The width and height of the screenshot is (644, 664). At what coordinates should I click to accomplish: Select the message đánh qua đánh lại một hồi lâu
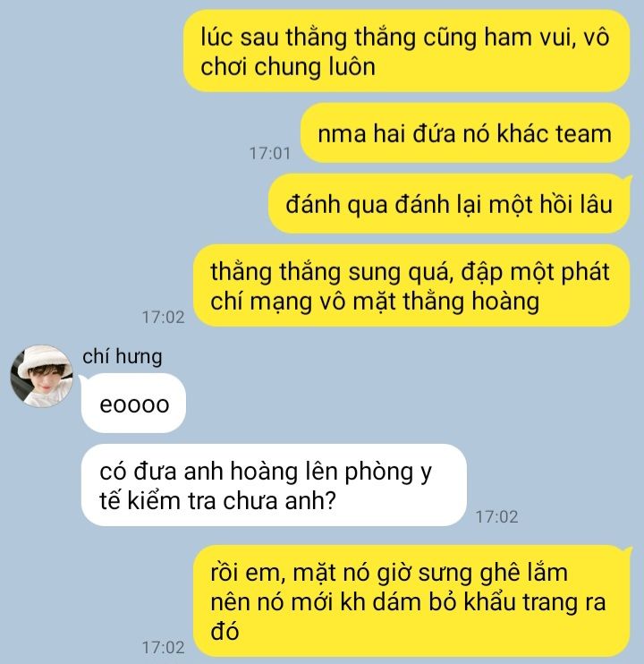tap(449, 204)
